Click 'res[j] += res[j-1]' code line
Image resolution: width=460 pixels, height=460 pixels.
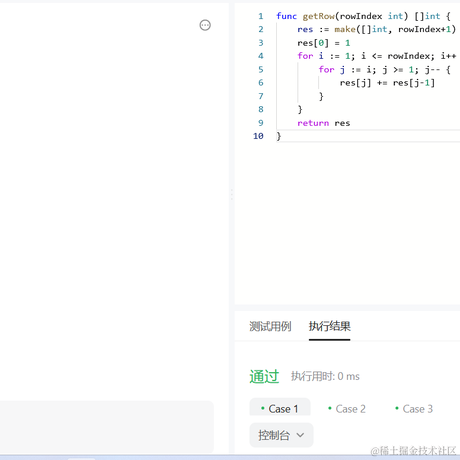click(387, 83)
